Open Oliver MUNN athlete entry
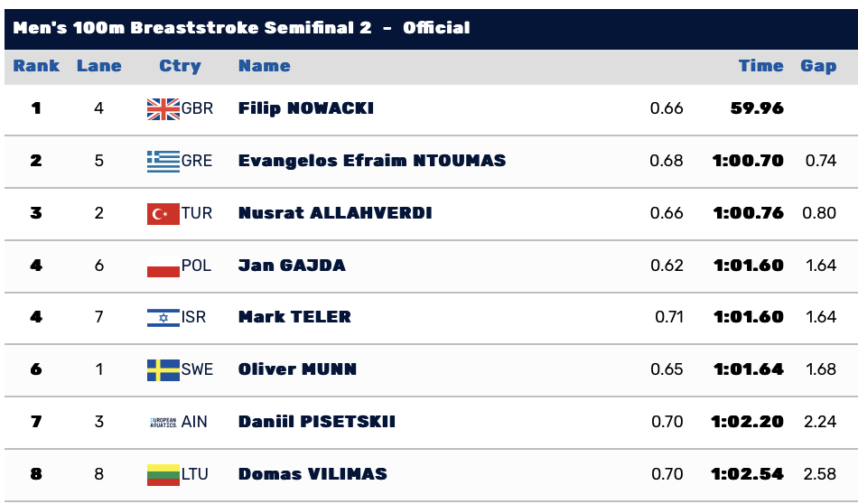The image size is (858, 504). click(x=297, y=369)
